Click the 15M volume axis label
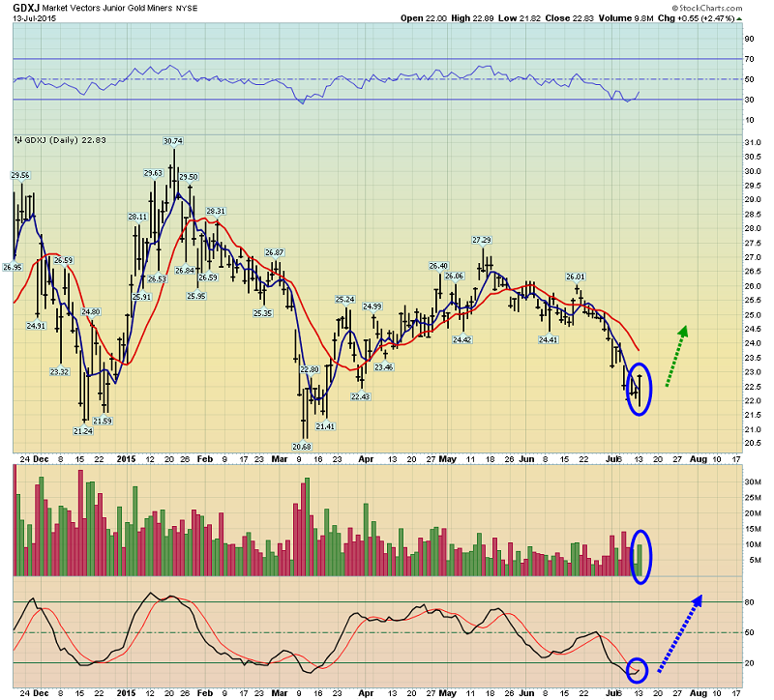 click(x=756, y=529)
